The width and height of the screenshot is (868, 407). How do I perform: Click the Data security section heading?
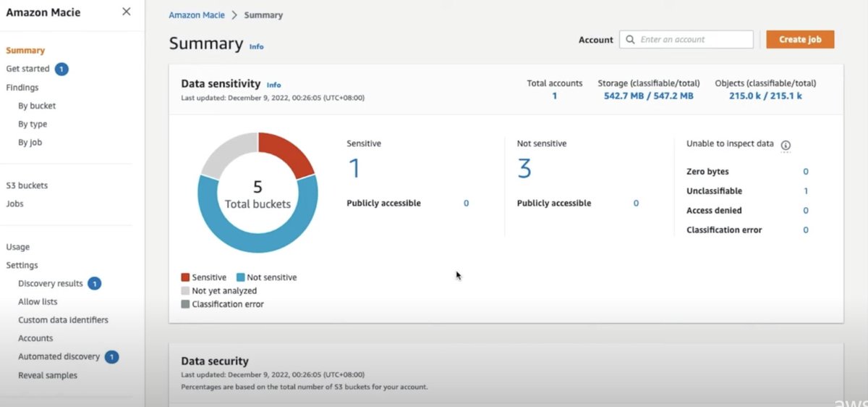[x=215, y=361]
